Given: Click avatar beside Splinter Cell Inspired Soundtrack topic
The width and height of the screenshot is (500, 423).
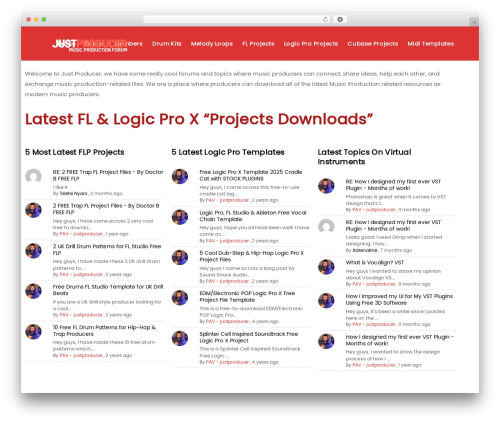Looking at the screenshot, I should click(180, 338).
